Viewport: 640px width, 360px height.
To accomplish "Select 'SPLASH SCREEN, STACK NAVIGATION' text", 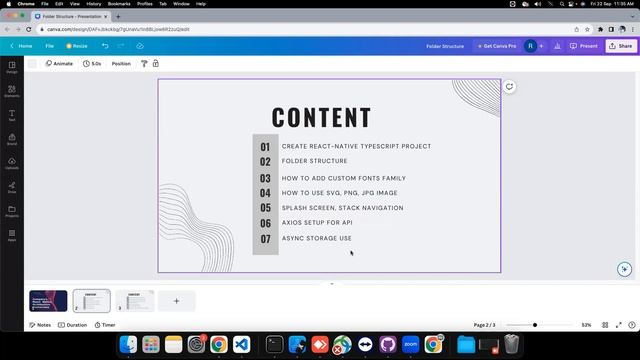I will [x=342, y=208].
